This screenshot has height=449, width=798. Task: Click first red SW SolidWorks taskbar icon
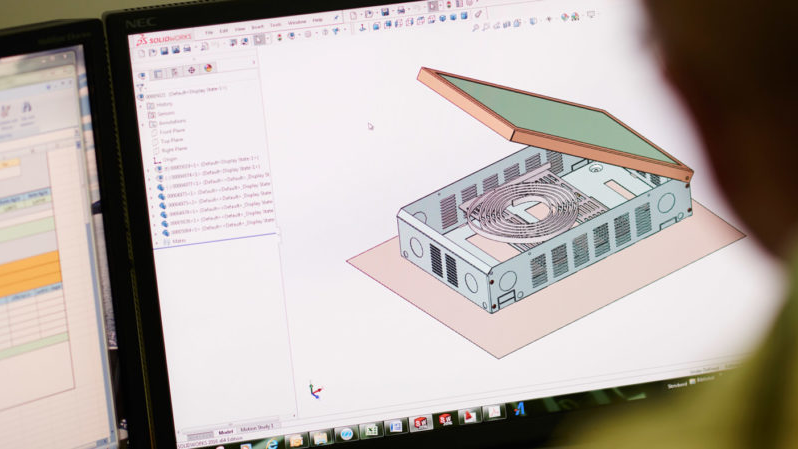click(x=420, y=423)
